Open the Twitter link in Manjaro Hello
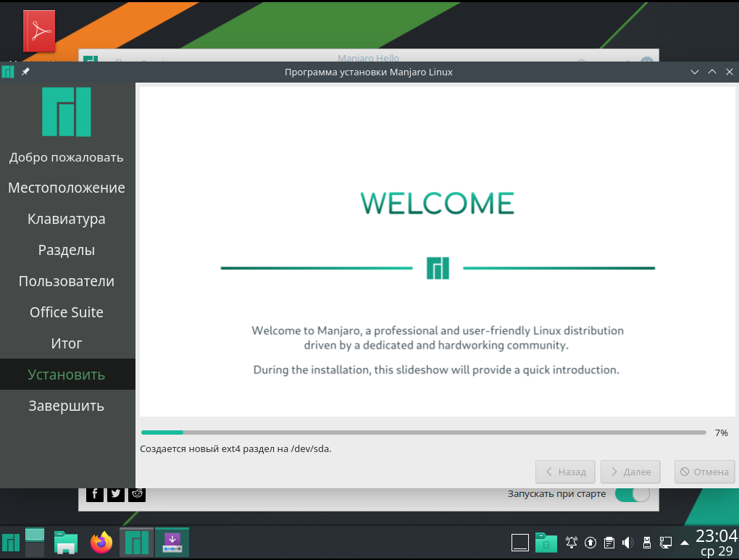Viewport: 739px width, 560px height. coord(115,493)
